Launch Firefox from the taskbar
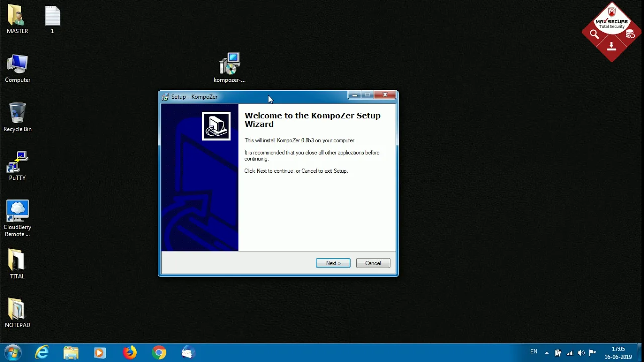The image size is (644, 362). click(130, 353)
